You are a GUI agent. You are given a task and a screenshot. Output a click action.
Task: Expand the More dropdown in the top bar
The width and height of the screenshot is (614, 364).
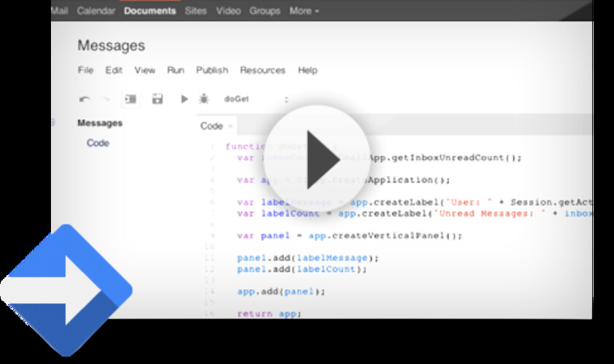[x=304, y=11]
